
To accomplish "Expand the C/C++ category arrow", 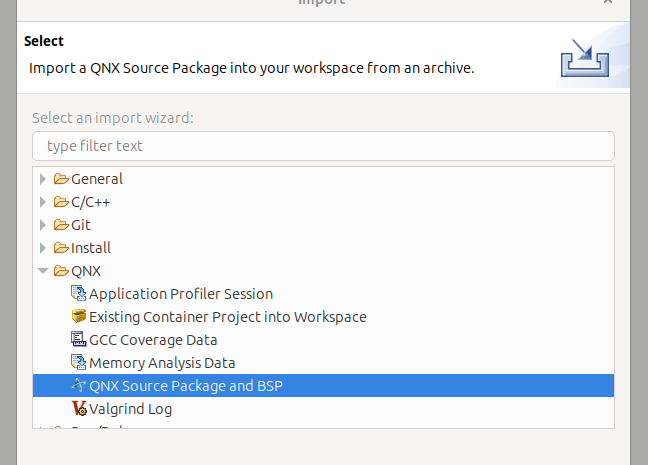I will pos(43,202).
